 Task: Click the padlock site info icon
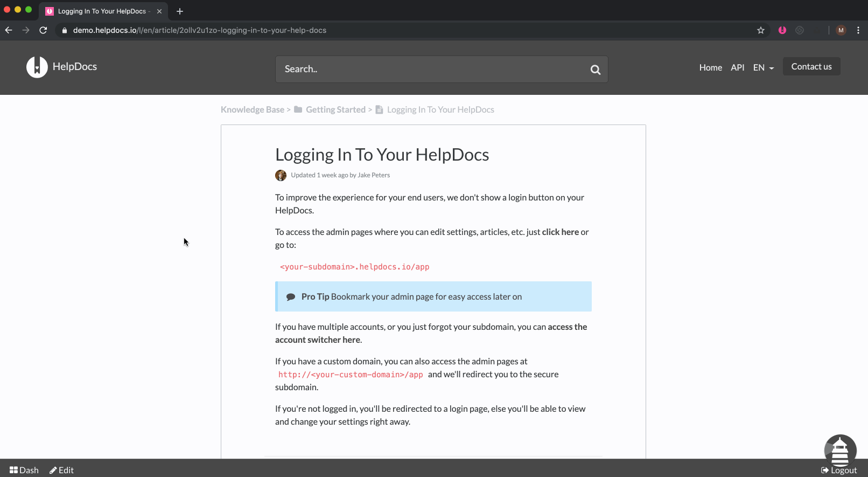pos(65,30)
